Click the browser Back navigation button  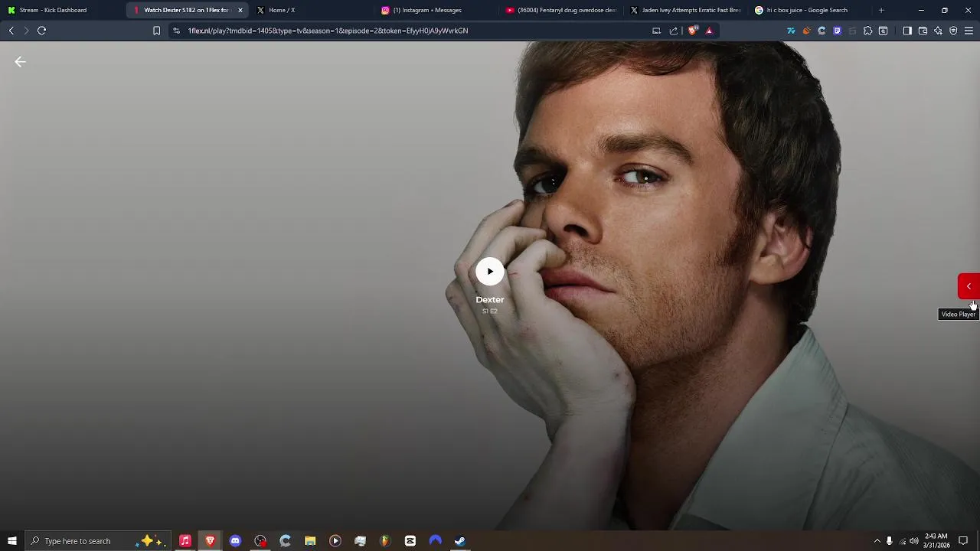[x=11, y=31]
